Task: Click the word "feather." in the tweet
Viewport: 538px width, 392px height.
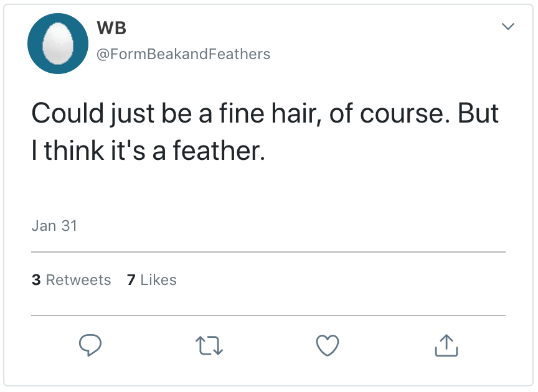Action: [225, 151]
